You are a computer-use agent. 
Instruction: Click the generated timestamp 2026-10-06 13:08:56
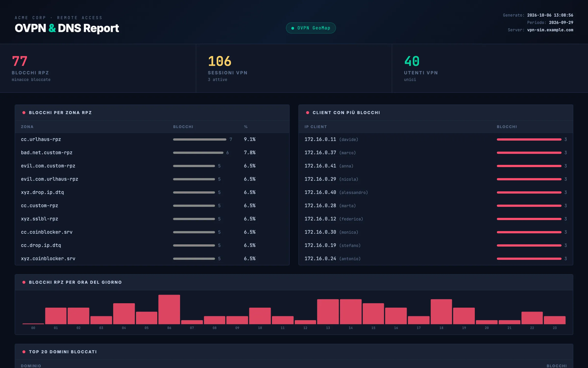tap(550, 15)
